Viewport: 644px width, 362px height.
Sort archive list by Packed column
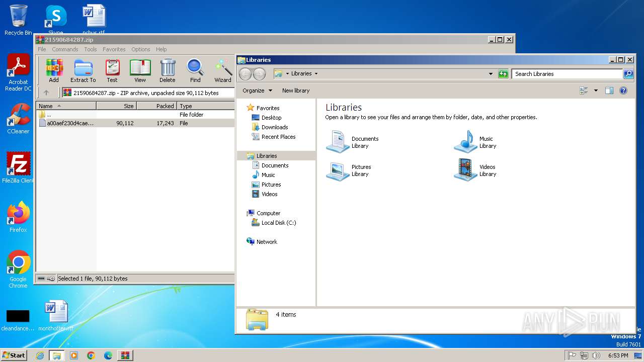click(156, 106)
